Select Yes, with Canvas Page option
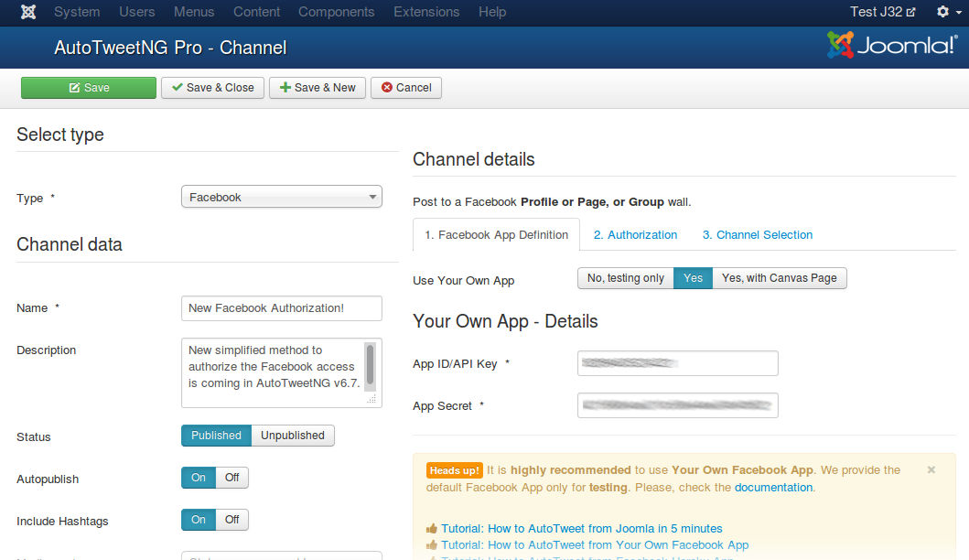Image resolution: width=969 pixels, height=560 pixels. tap(780, 278)
